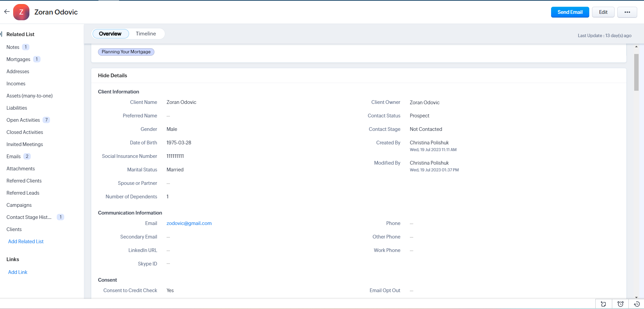This screenshot has width=644, height=309.
Task: Open the three-dot more actions menu
Action: pos(627,12)
